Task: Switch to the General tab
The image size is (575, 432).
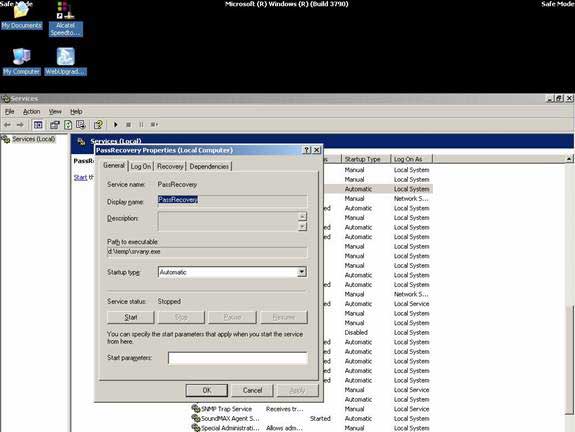Action: coord(114,165)
